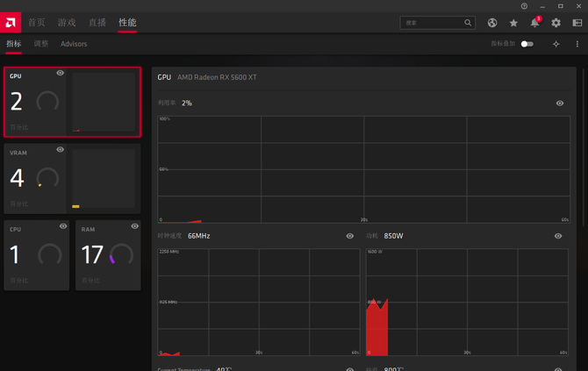
Task: Open the three-dot more options menu
Action: point(577,44)
